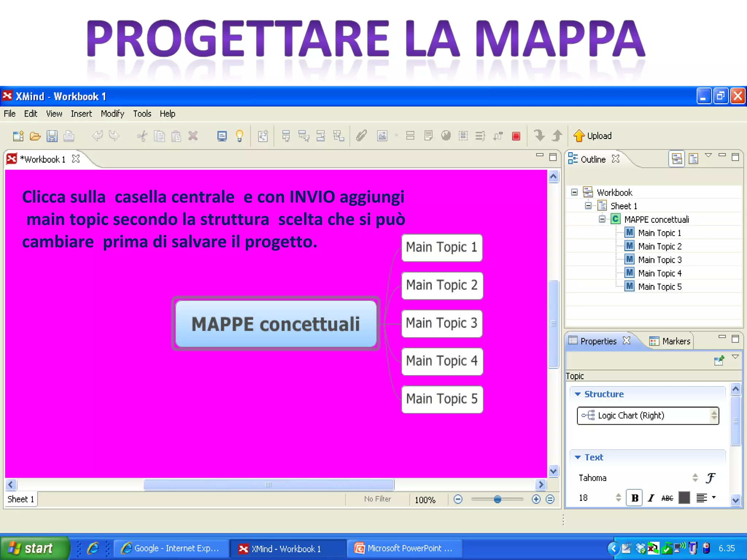Image resolution: width=747 pixels, height=560 pixels.
Task: Click the Boundary dashed-box icon
Action: tap(463, 136)
